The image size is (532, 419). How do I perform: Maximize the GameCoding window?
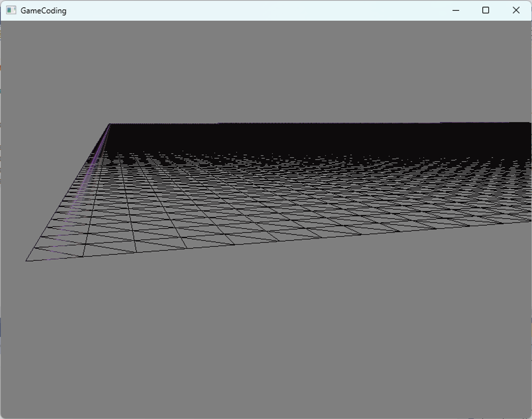(485, 10)
